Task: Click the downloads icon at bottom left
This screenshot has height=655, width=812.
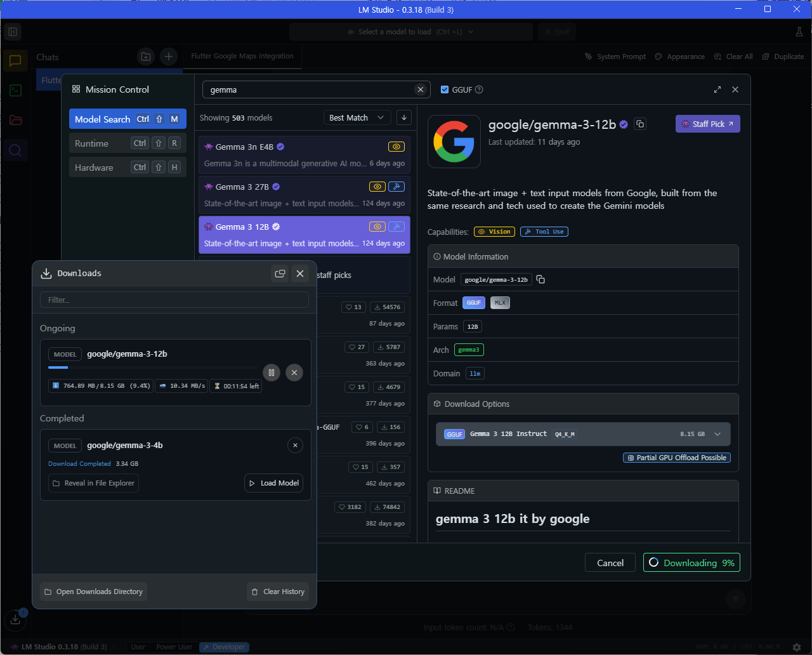Action: coord(15,620)
